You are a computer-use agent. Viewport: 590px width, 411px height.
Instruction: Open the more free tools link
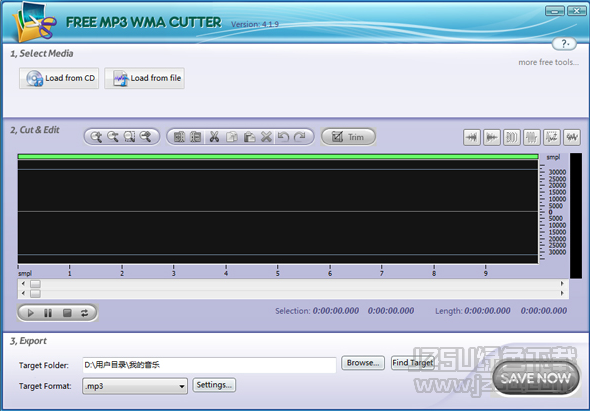(548, 62)
